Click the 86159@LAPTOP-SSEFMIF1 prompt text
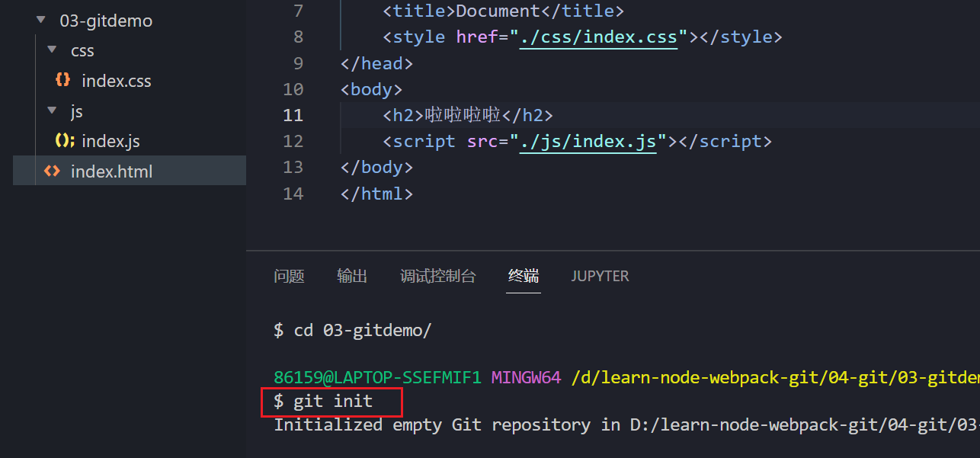 coord(377,377)
